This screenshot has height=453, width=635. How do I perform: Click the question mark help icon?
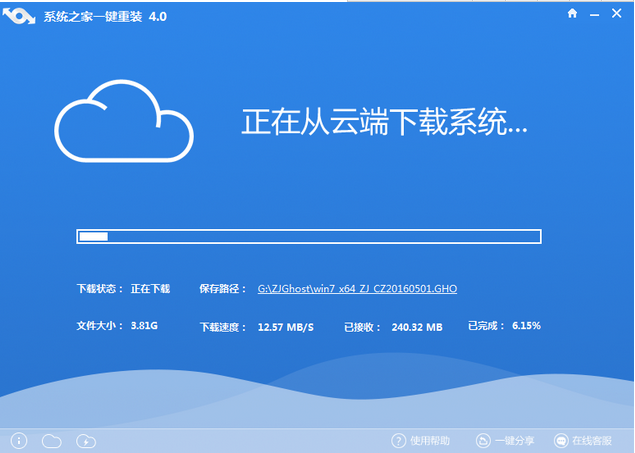tap(399, 440)
